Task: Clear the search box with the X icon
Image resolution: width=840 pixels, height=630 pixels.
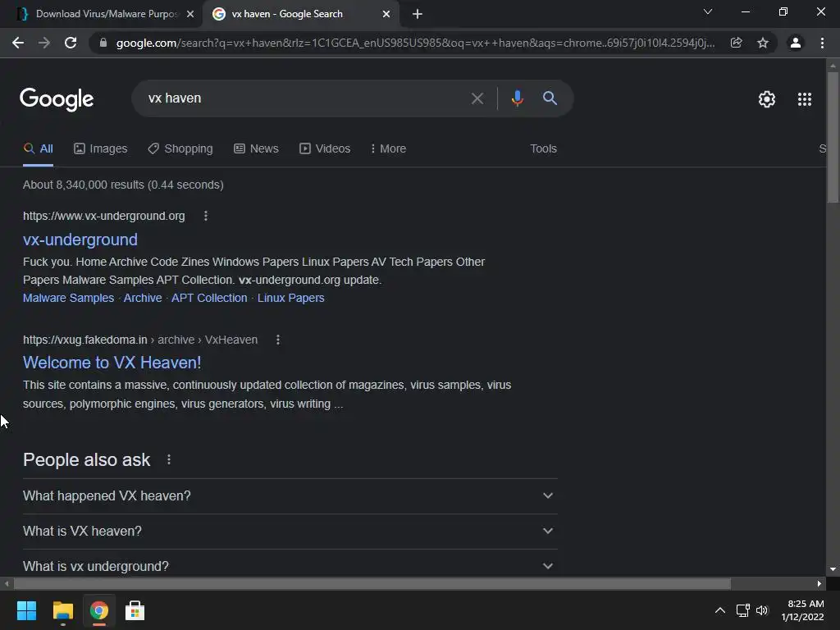Action: tap(477, 98)
